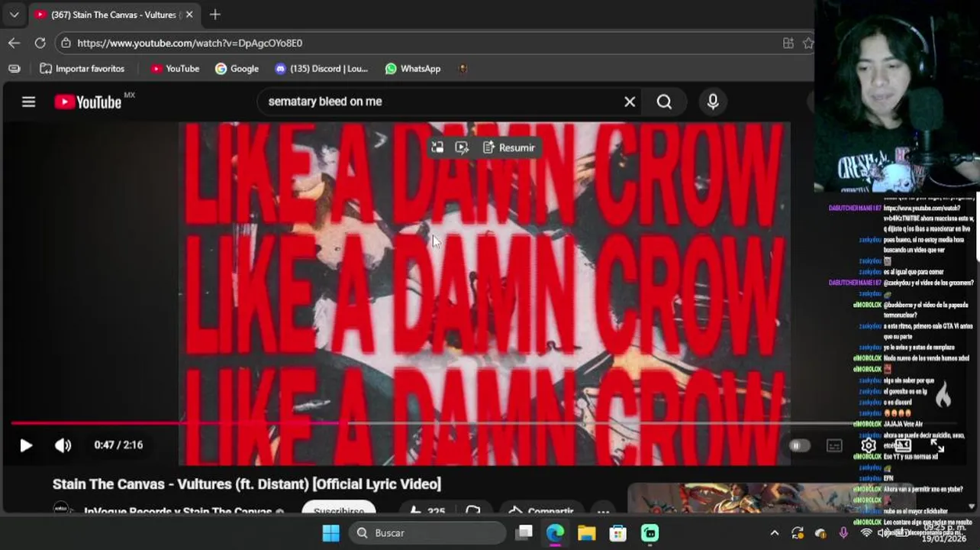Show hidden system tray icons chevron
Viewport: 980px width, 550px height.
point(774,533)
